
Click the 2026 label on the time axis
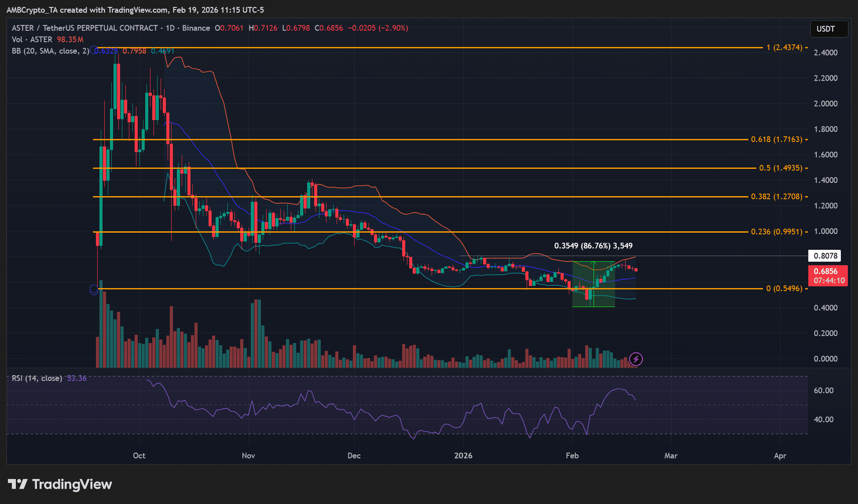tap(463, 455)
